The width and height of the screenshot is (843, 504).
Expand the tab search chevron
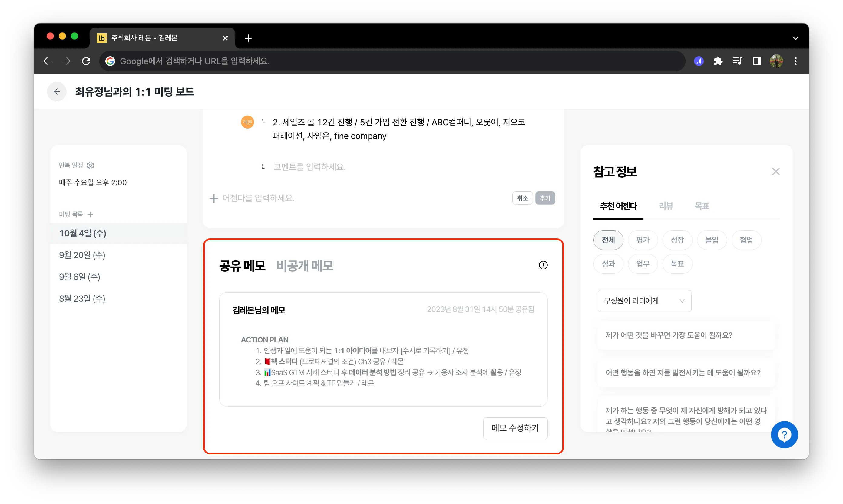click(x=795, y=38)
